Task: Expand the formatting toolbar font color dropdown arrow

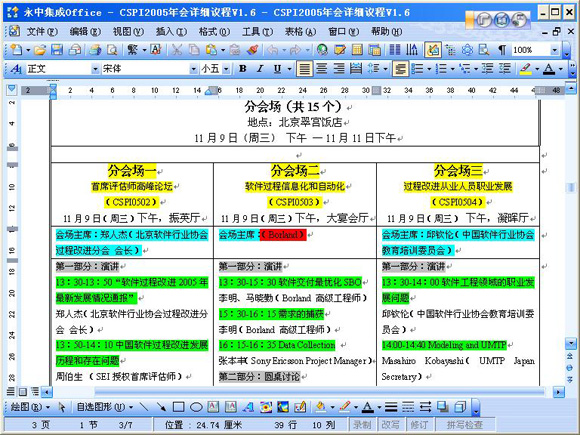Action: point(560,69)
